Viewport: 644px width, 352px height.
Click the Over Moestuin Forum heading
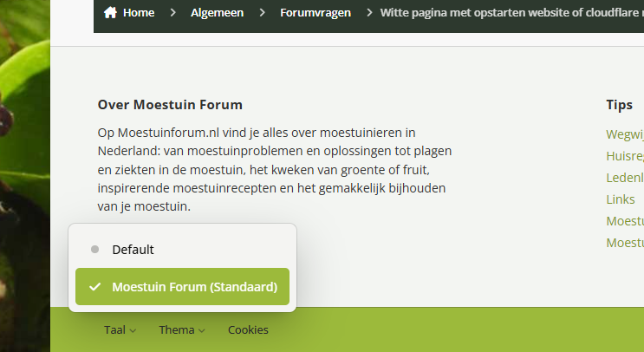[170, 105]
